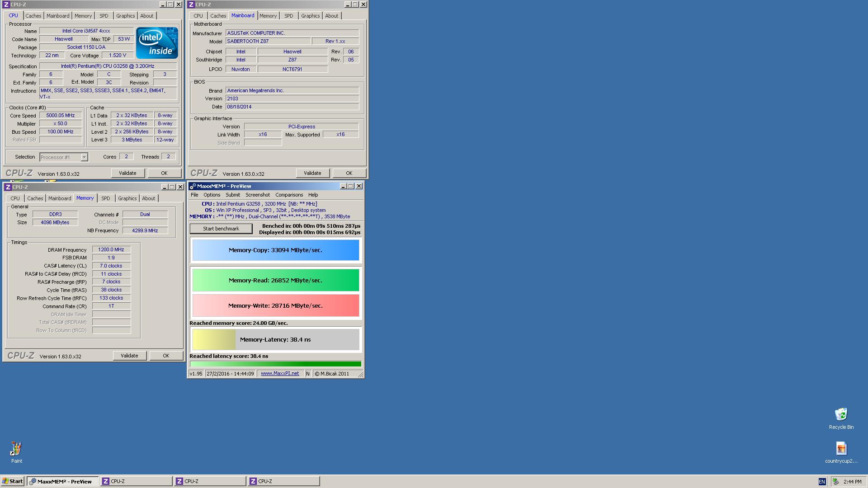Viewport: 868px width, 488px height.
Task: Click the Level 3 cache 3 MBytes field
Action: pos(132,140)
